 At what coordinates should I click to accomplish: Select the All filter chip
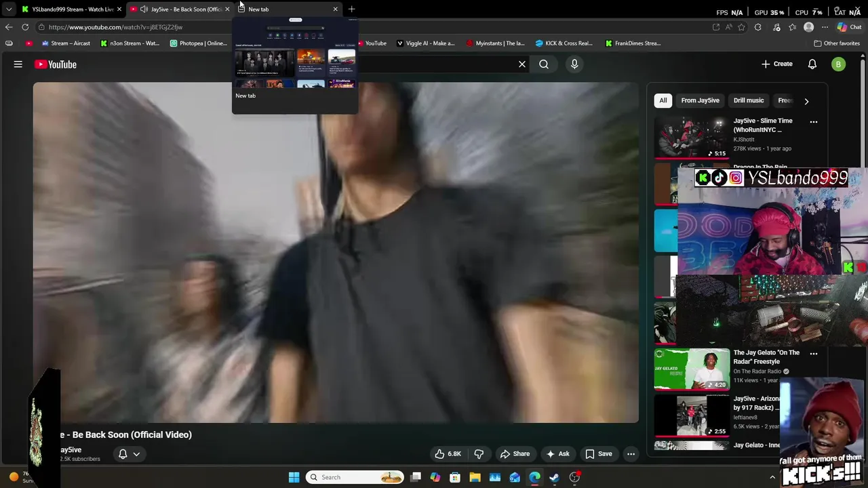663,100
